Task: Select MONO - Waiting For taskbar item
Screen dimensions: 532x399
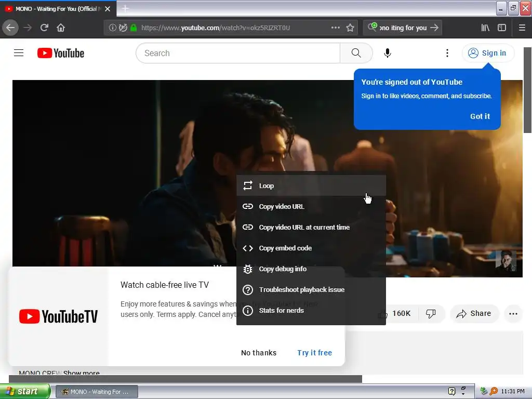Action: [x=97, y=392]
